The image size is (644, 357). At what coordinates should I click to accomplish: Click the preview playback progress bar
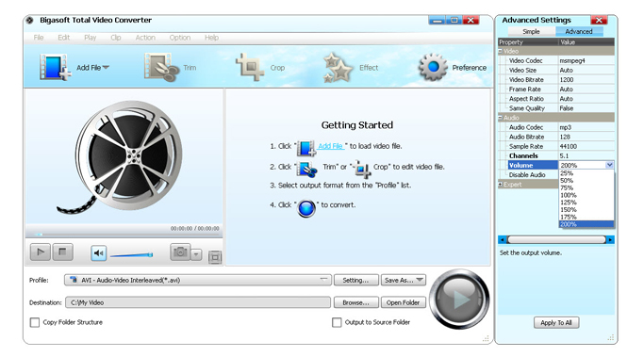tap(124, 235)
